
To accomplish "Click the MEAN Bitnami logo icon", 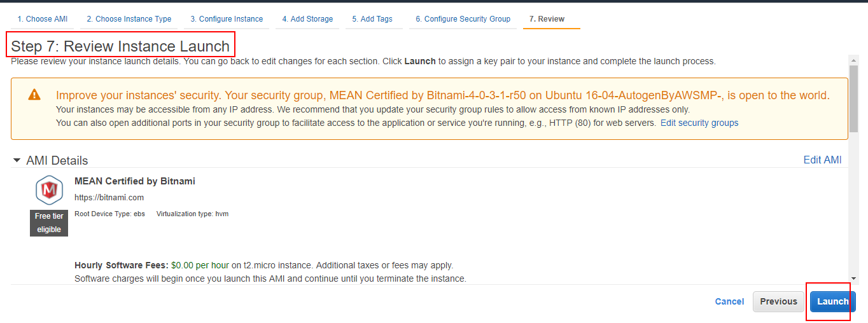I will [48, 190].
